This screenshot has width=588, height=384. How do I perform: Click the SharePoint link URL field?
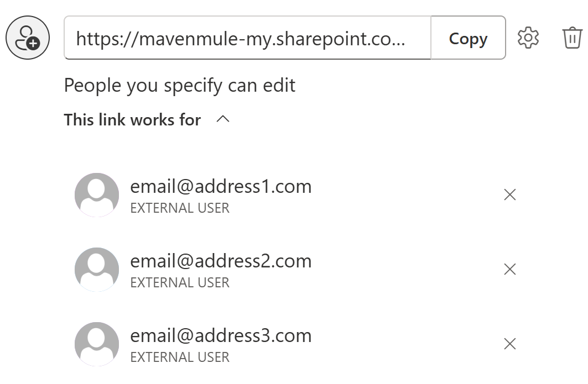(x=247, y=38)
